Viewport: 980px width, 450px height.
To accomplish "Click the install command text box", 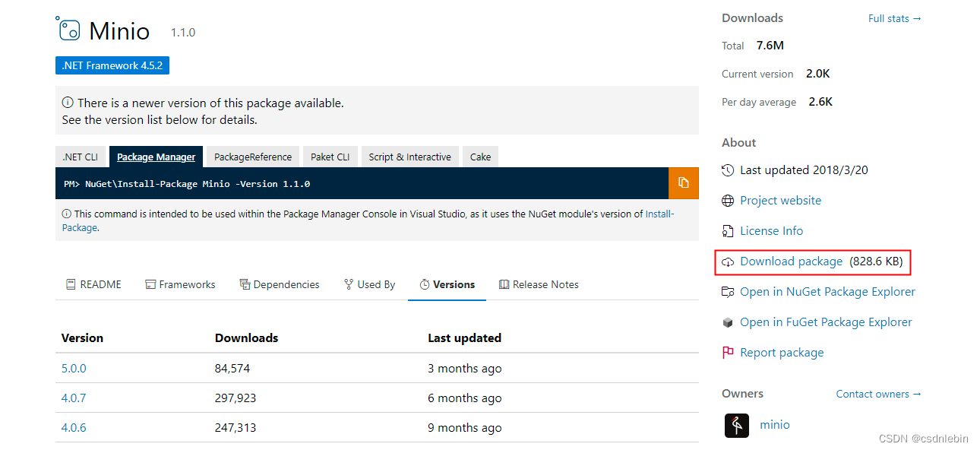I will (362, 183).
